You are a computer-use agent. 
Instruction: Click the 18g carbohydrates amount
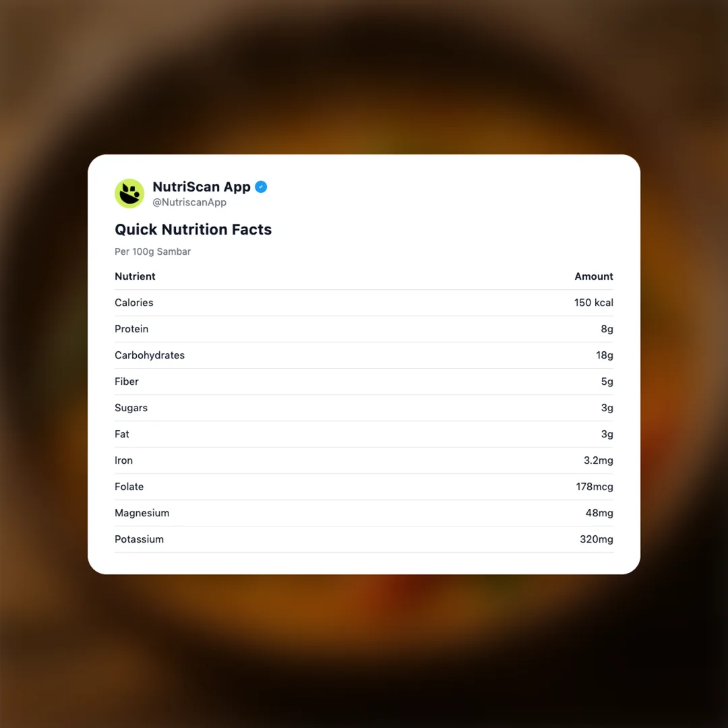coord(604,355)
